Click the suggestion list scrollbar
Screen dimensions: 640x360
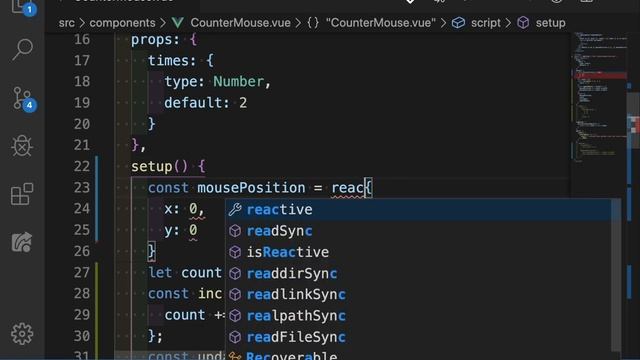(x=616, y=274)
